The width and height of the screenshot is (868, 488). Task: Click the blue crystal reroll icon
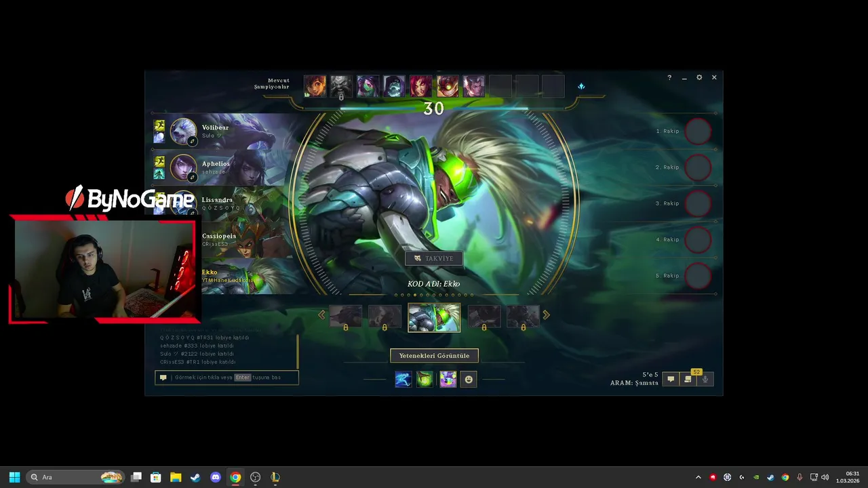point(581,86)
